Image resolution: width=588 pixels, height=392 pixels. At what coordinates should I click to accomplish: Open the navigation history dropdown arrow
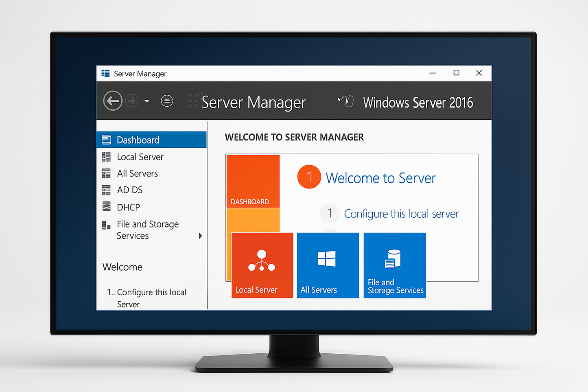(x=146, y=101)
